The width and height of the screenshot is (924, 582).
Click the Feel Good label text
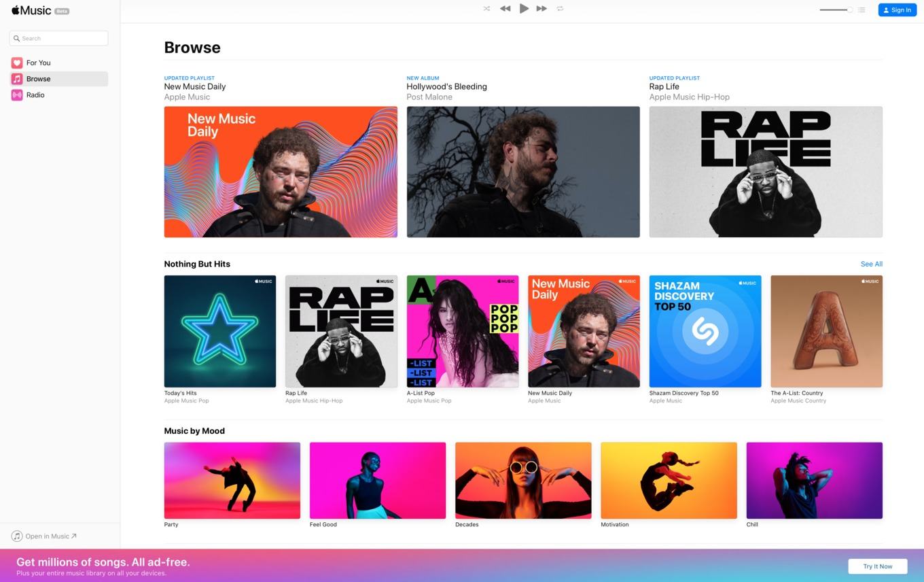(x=323, y=524)
